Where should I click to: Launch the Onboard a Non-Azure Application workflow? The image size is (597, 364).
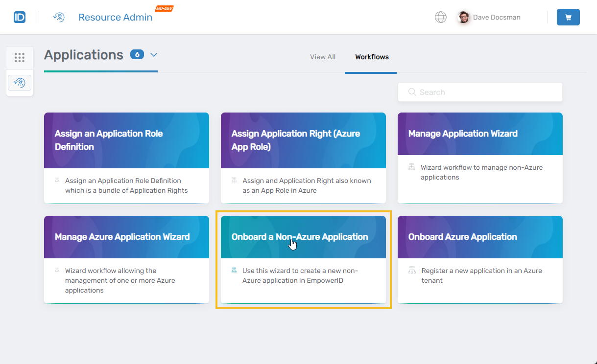[x=303, y=237]
